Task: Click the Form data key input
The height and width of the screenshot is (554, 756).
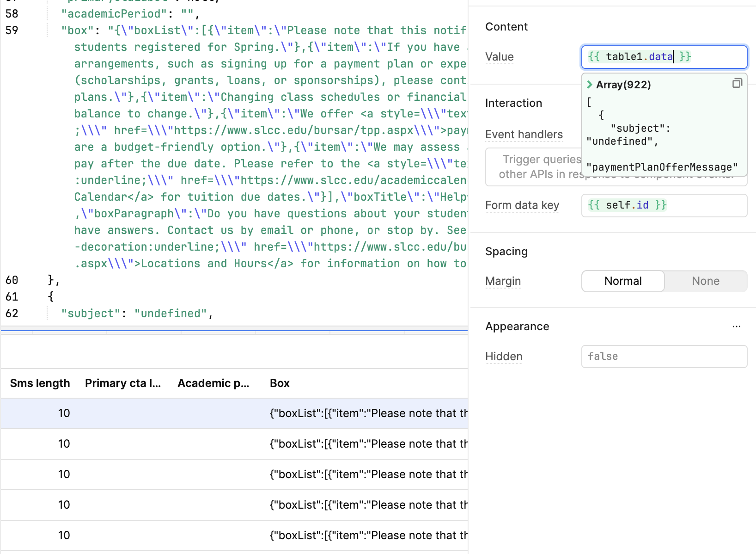Action: click(664, 205)
